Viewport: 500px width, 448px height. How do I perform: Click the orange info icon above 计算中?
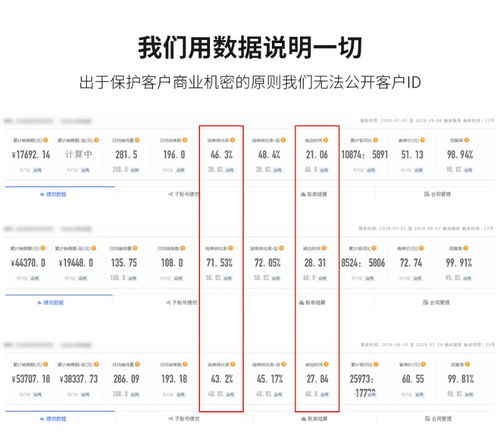click(96, 140)
